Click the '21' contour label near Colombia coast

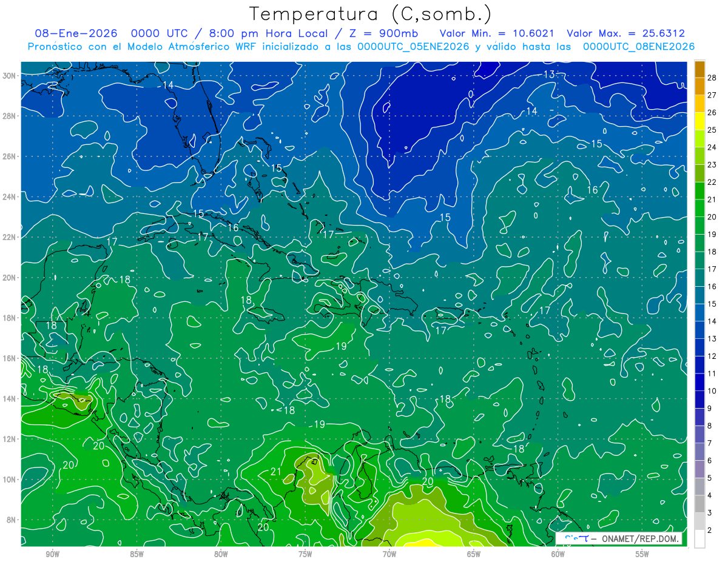click(x=275, y=472)
